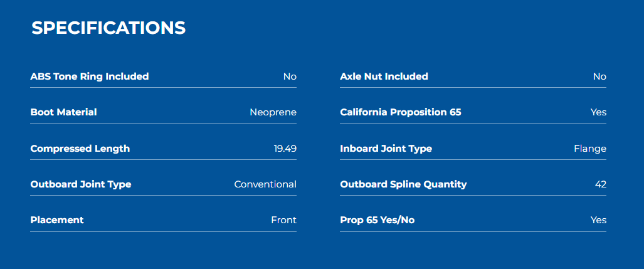Click the Yes value for California Proposition 65
This screenshot has height=269, width=644.
coord(598,112)
